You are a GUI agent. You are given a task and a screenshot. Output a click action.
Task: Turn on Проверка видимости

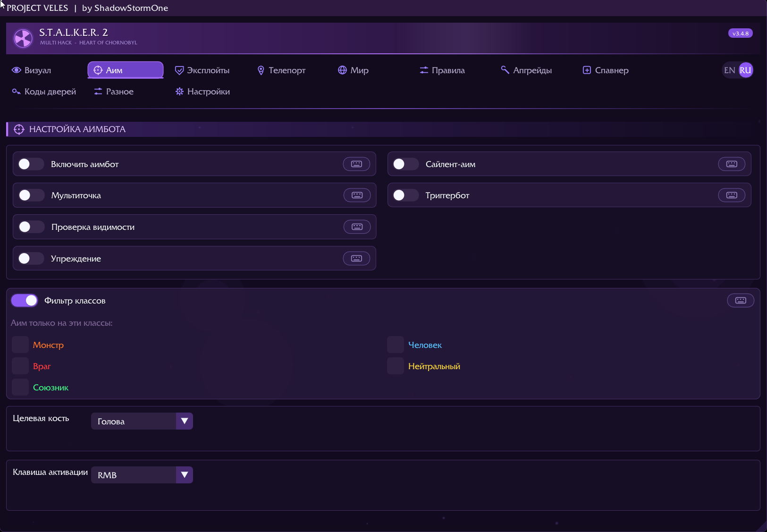[x=31, y=227]
